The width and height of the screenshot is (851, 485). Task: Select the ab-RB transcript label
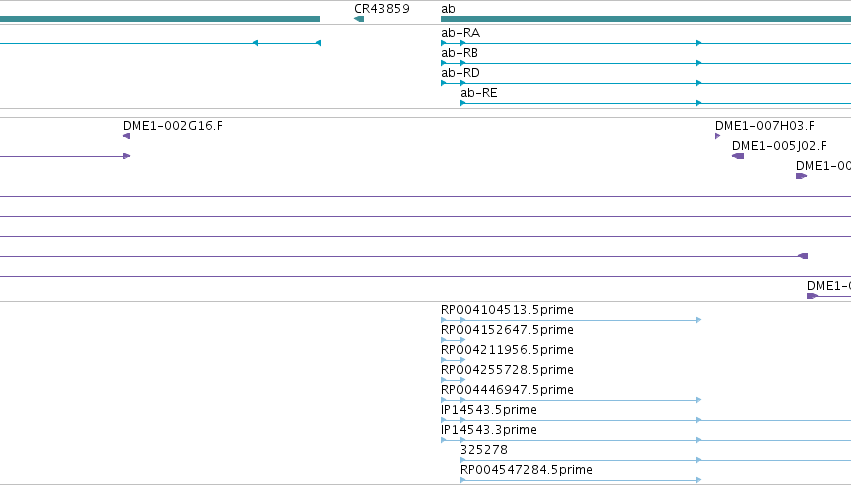pyautogui.click(x=459, y=53)
